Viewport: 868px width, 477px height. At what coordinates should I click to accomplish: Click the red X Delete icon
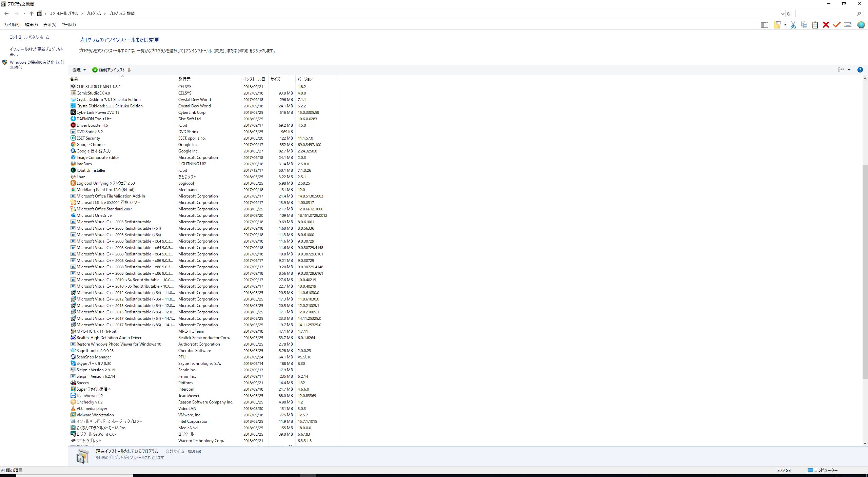pyautogui.click(x=826, y=25)
